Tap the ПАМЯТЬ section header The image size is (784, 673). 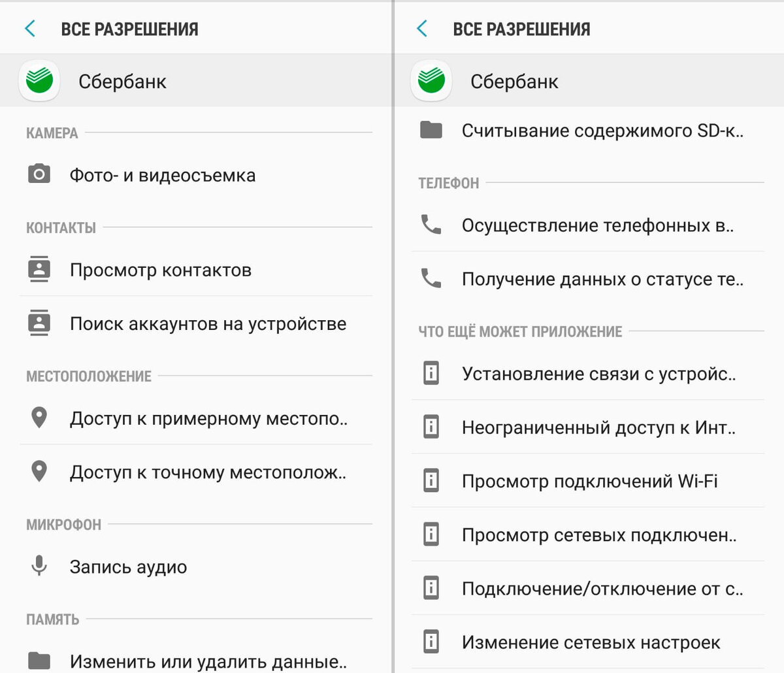pyautogui.click(x=52, y=619)
